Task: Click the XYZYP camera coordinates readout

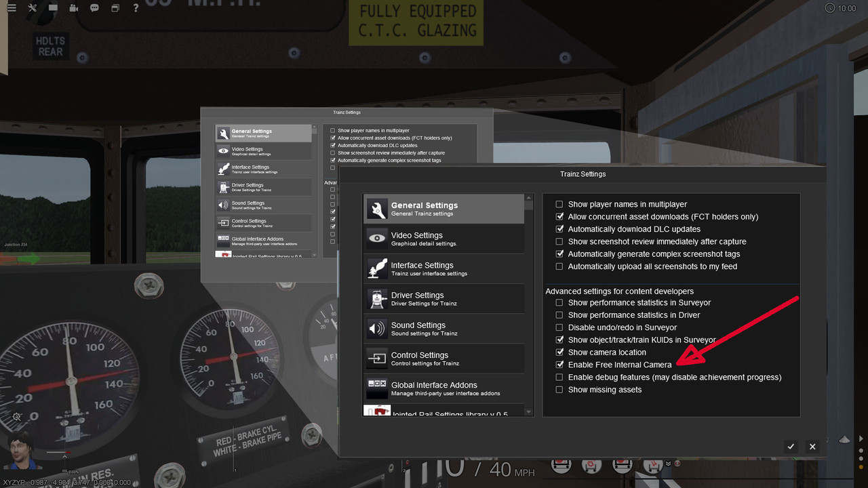Action: pos(66,483)
